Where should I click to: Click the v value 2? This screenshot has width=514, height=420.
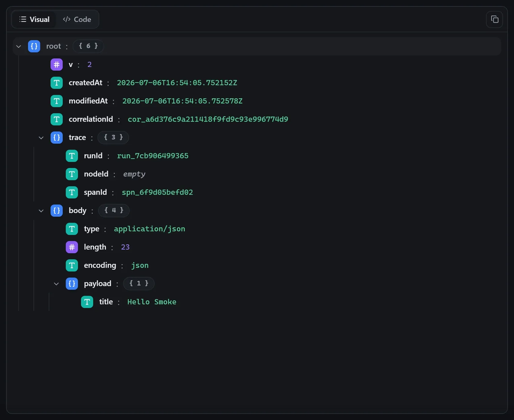pyautogui.click(x=90, y=65)
